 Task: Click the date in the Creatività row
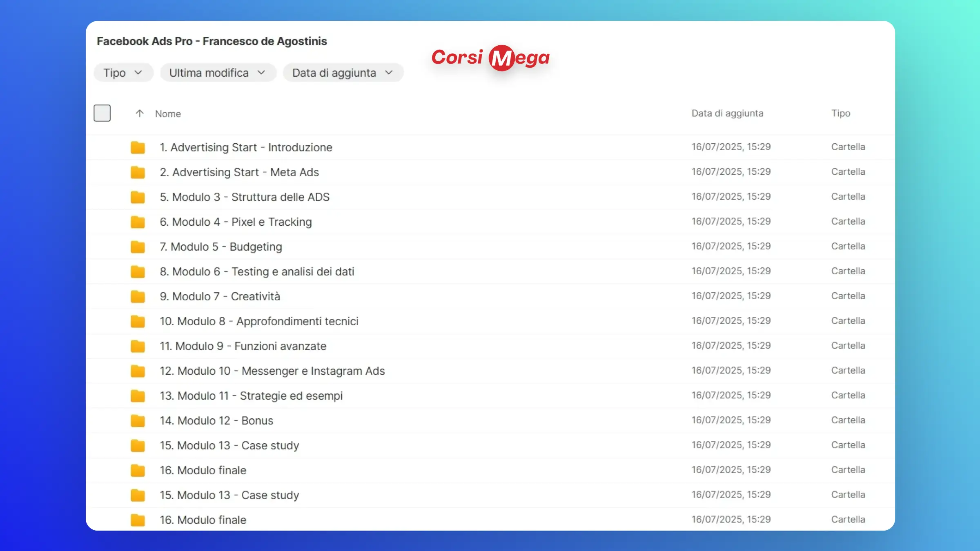[x=731, y=296]
